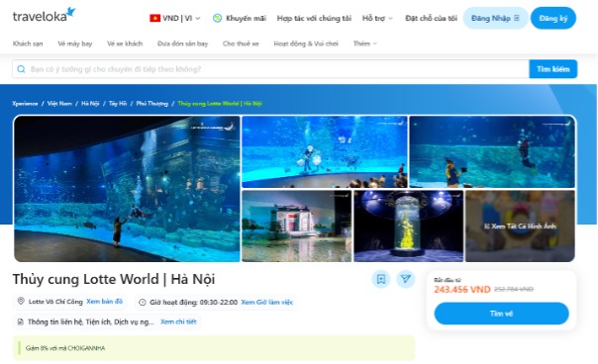This screenshot has width=598, height=364.
Task: Open the diver with audience photo
Action: (325, 151)
